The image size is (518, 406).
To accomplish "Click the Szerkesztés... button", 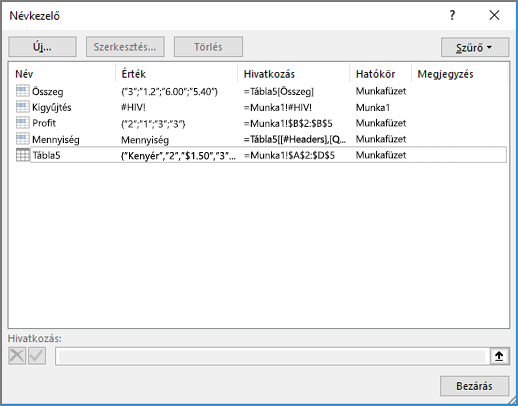I will click(x=125, y=47).
